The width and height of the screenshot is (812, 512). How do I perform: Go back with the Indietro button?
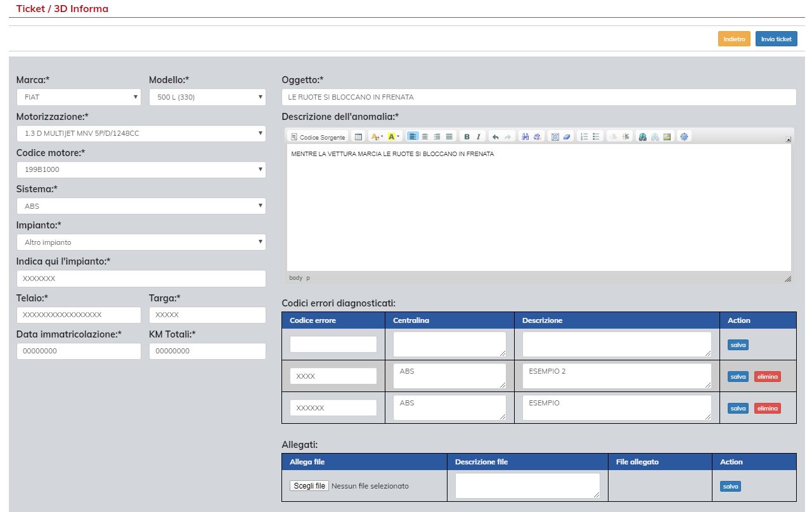pyautogui.click(x=734, y=39)
